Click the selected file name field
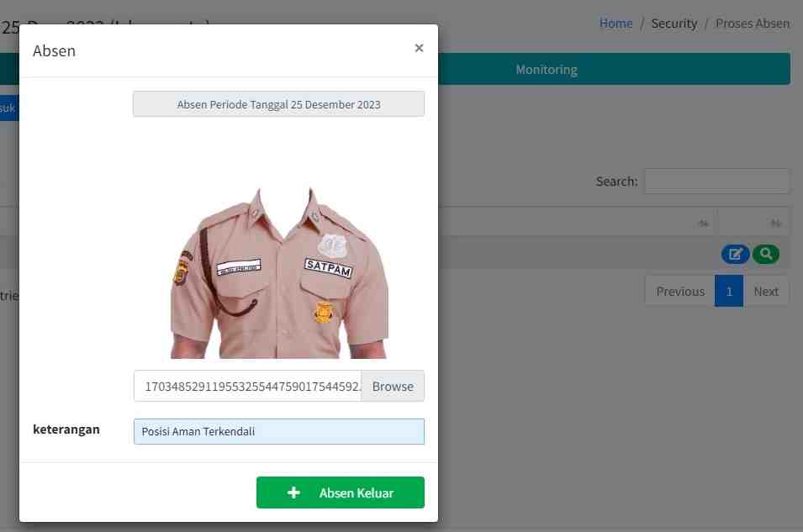Image resolution: width=803 pixels, height=532 pixels. [x=247, y=387]
